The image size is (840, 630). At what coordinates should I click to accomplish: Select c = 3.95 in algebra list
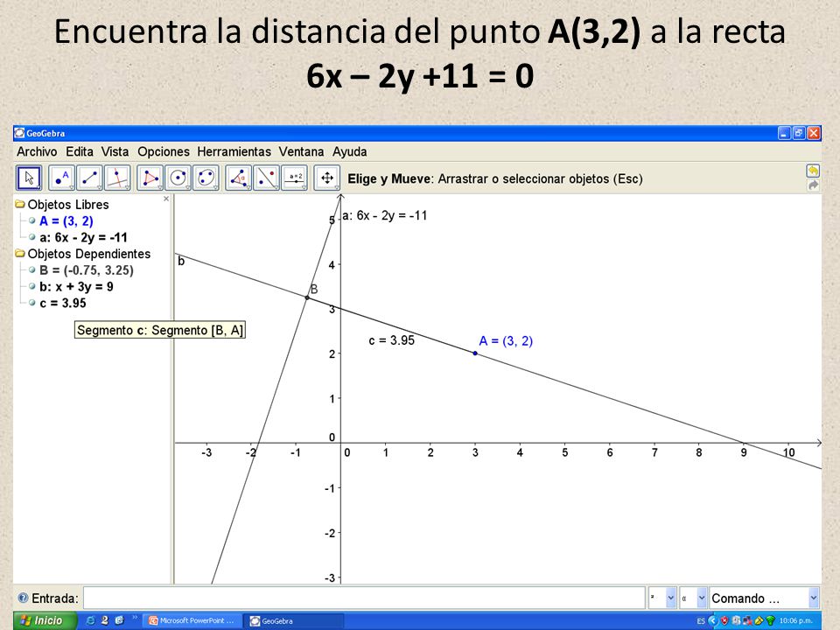point(63,303)
